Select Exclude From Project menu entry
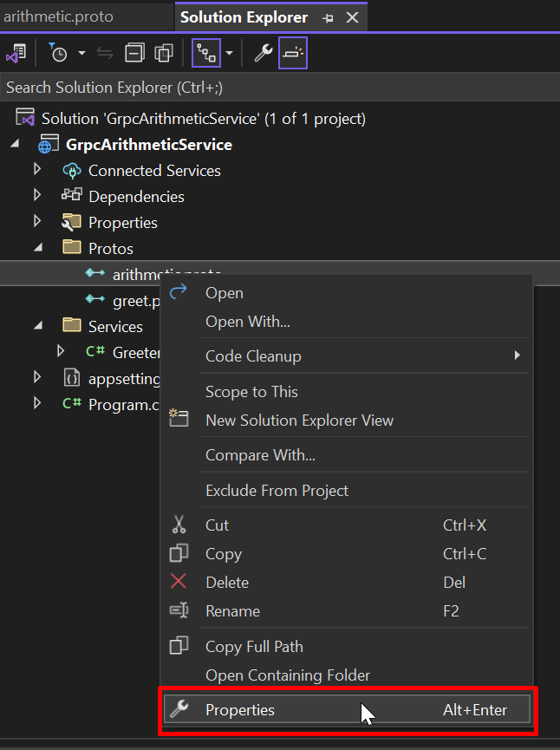 [x=277, y=491]
